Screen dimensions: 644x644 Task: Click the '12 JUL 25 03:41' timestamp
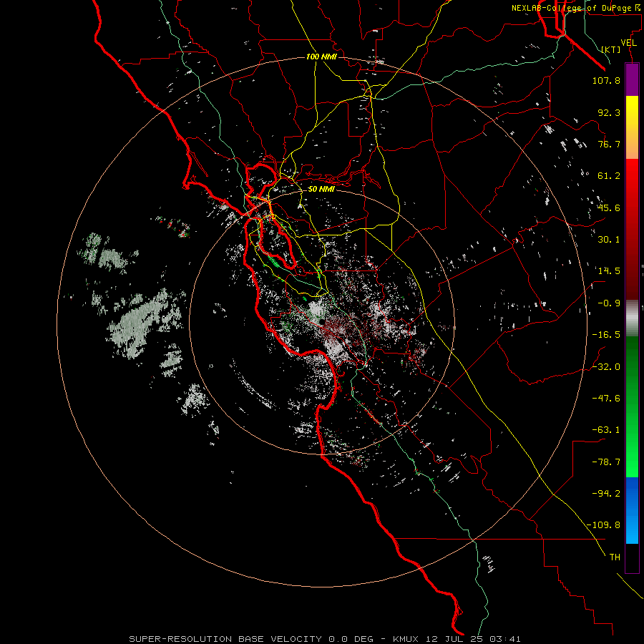(x=473, y=639)
